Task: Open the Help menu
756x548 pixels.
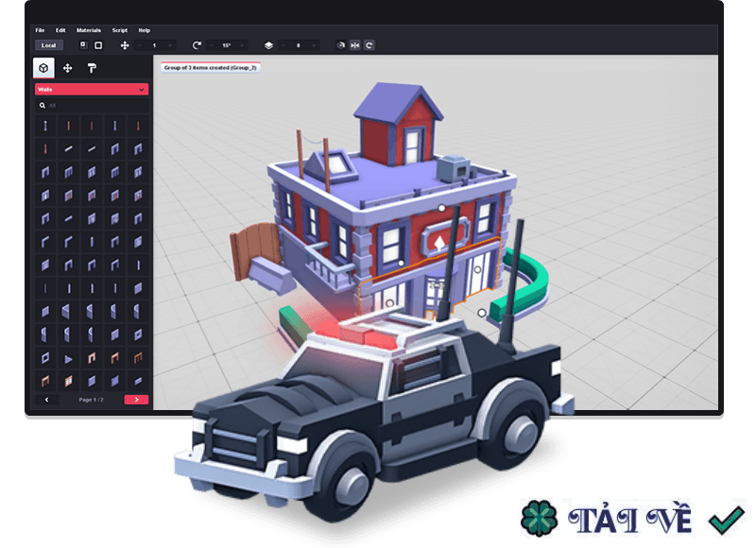Action: [145, 30]
